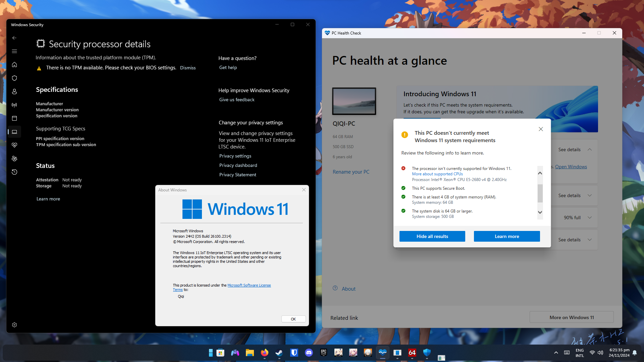644x362 pixels.
Task: Open Account protection in the sidebar
Action: 14,92
